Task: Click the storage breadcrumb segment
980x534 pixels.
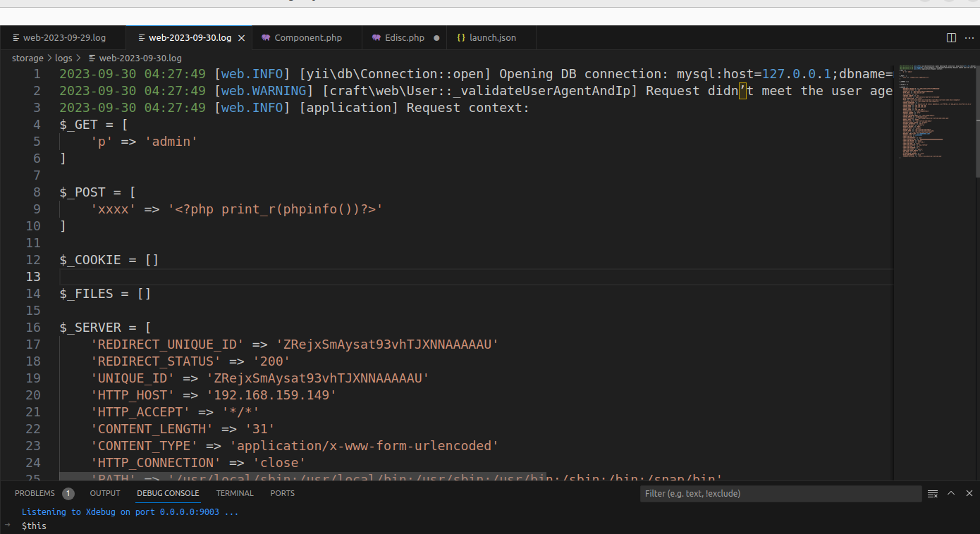Action: [x=27, y=58]
